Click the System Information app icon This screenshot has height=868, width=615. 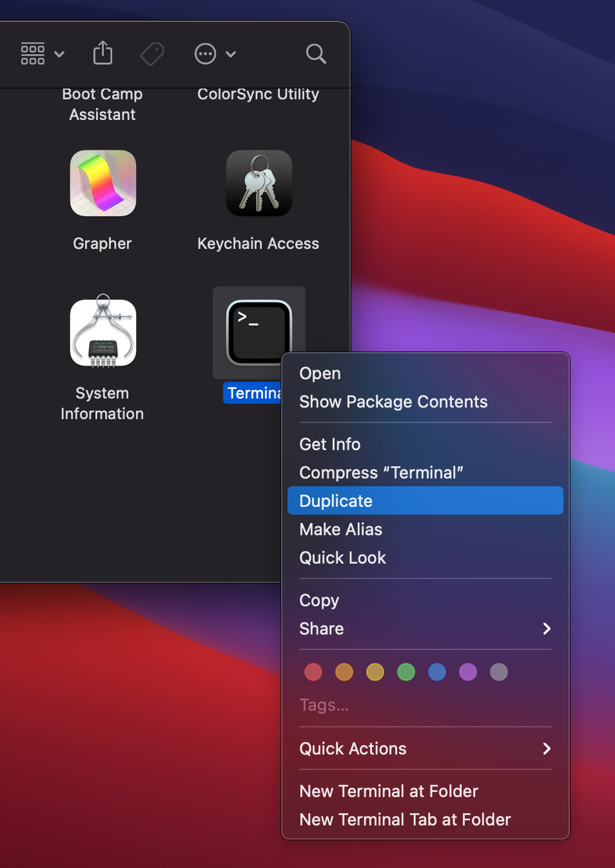[x=102, y=333]
